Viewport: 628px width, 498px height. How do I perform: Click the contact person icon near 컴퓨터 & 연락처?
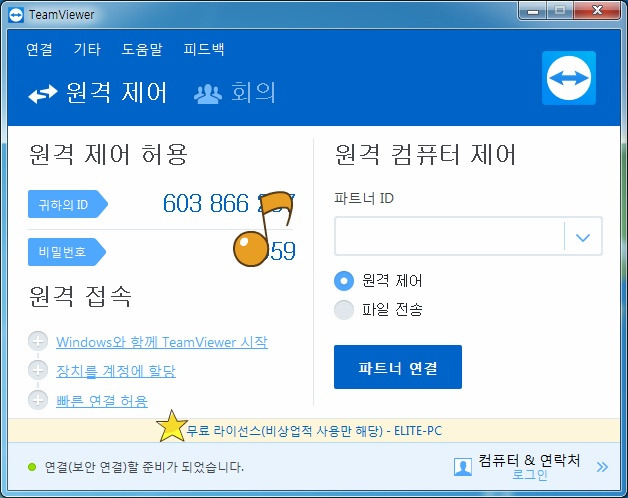[x=463, y=467]
